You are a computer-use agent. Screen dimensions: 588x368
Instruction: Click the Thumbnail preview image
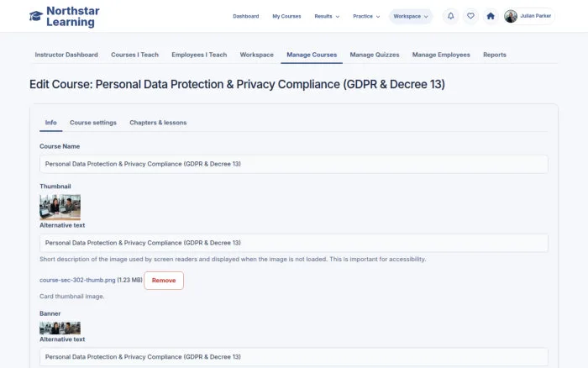click(60, 207)
